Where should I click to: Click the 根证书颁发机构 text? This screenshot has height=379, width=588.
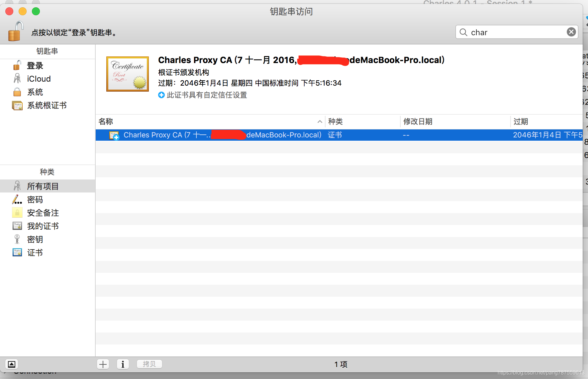click(x=184, y=72)
